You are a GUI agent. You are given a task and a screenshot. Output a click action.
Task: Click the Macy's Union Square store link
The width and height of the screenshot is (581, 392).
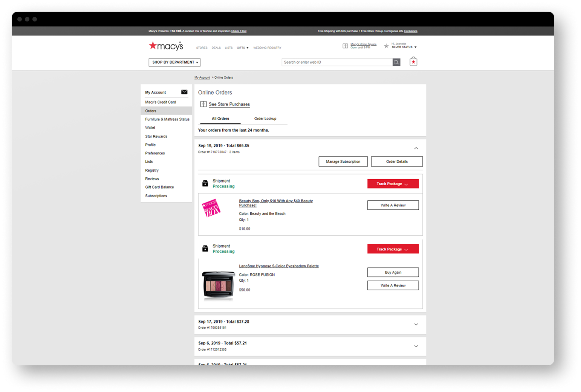click(363, 44)
